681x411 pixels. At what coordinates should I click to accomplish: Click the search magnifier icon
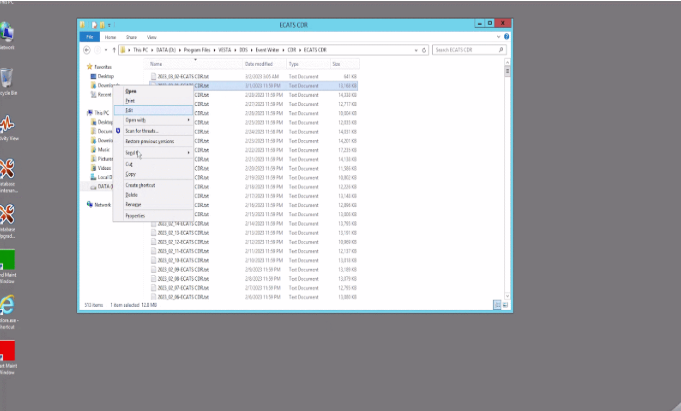click(501, 50)
